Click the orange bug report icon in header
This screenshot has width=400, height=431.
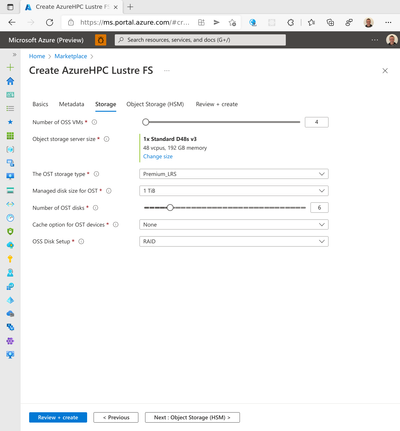coord(101,40)
